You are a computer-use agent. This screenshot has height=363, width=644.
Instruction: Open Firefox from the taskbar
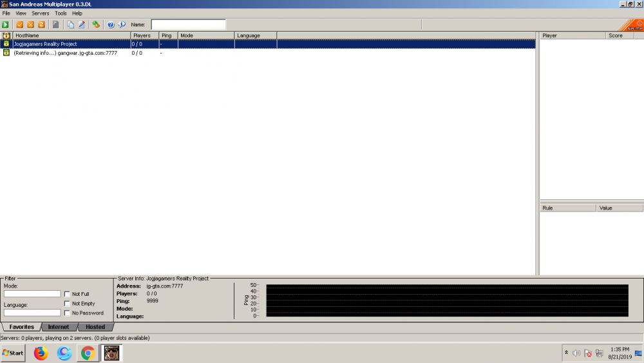click(41, 353)
